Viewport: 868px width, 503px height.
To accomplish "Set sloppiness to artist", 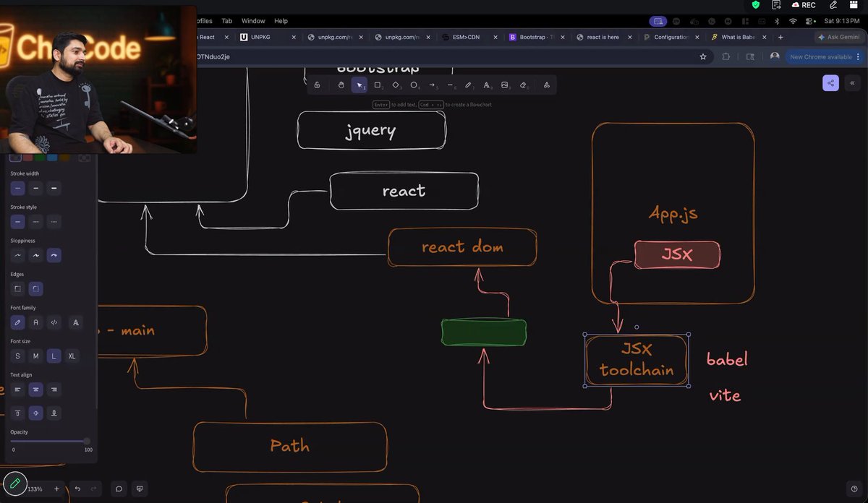I will point(36,255).
